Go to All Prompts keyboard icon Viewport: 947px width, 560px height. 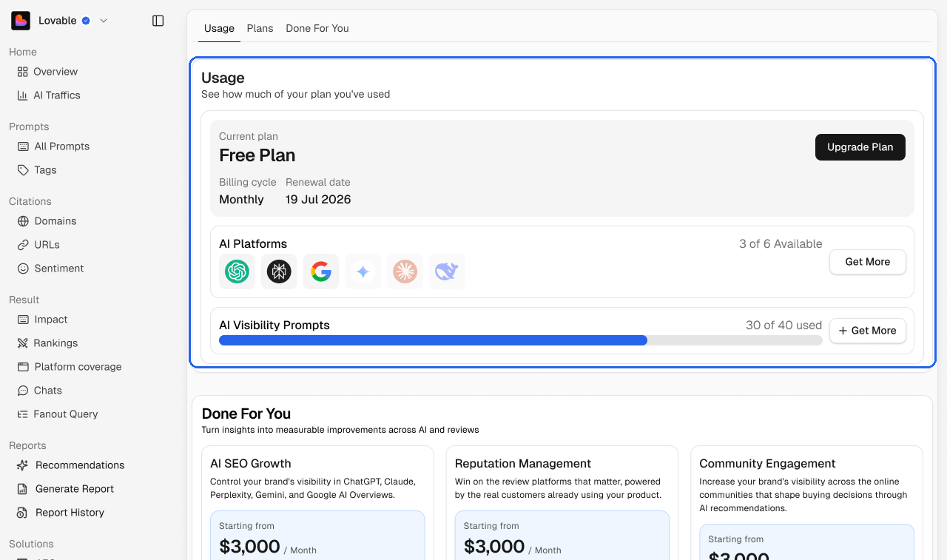[23, 146]
